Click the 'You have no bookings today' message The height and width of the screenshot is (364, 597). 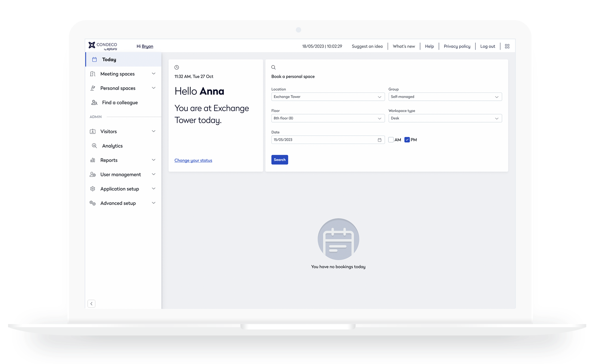(x=338, y=267)
